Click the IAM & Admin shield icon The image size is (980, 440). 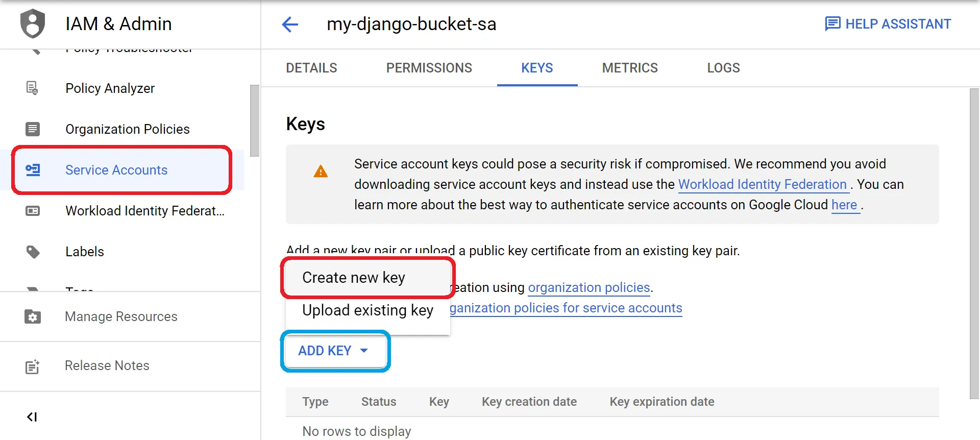tap(33, 23)
